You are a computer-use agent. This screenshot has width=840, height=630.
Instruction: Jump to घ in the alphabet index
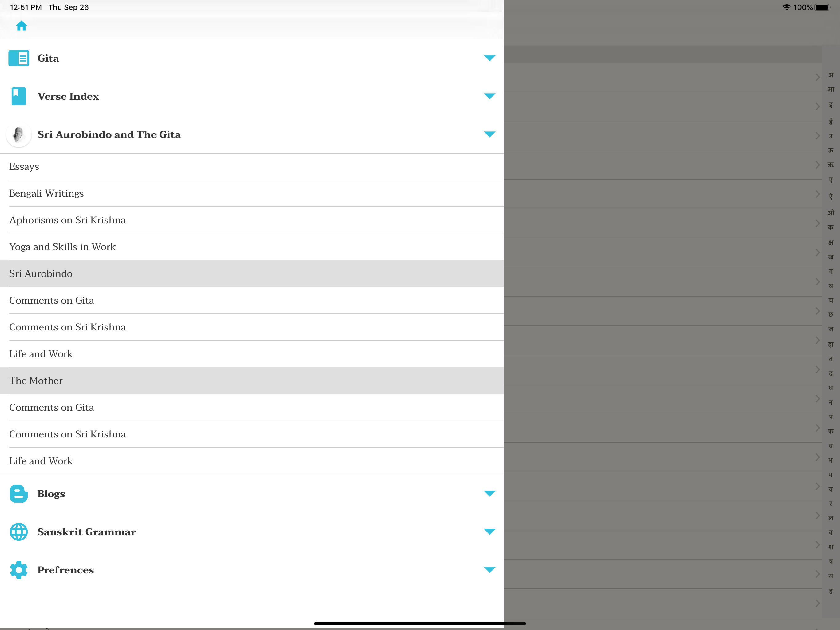831,286
